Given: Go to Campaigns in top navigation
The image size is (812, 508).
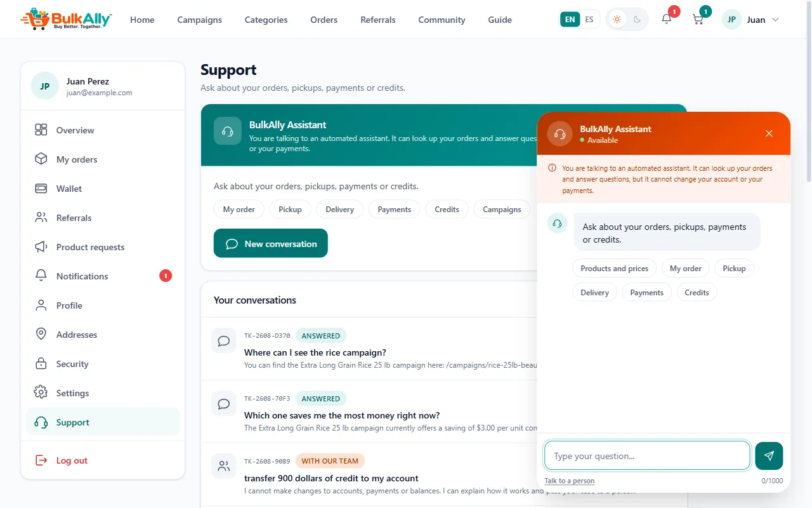Looking at the screenshot, I should tap(200, 20).
